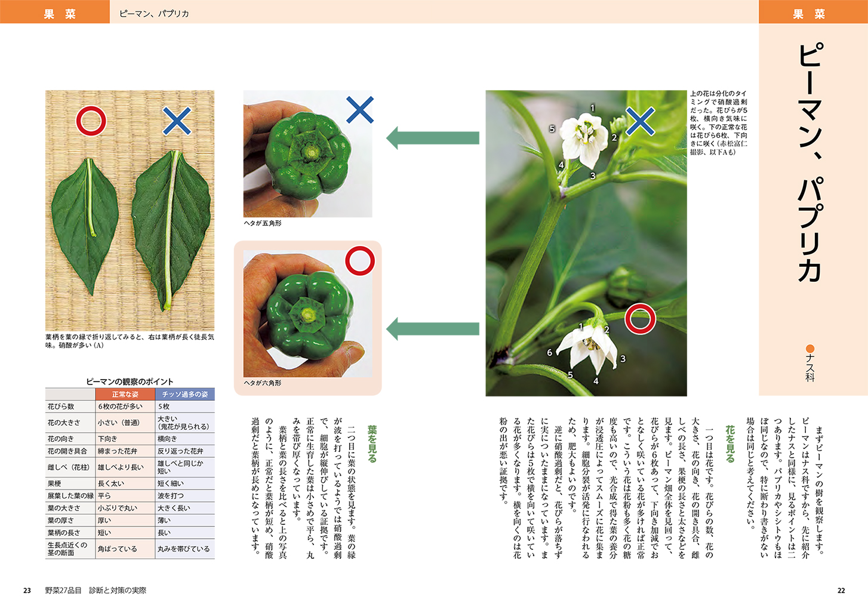
Task: Click page number 22 in the footer
Action: pos(841,590)
